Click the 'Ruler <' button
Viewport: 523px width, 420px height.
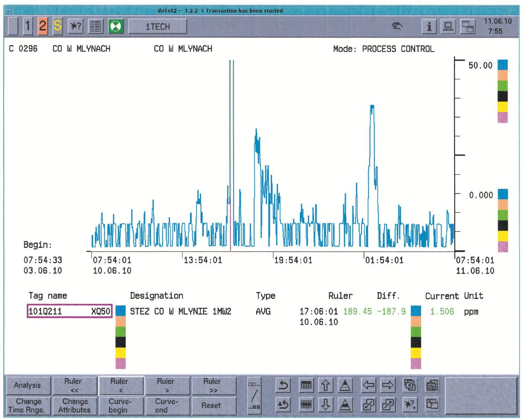point(121,385)
